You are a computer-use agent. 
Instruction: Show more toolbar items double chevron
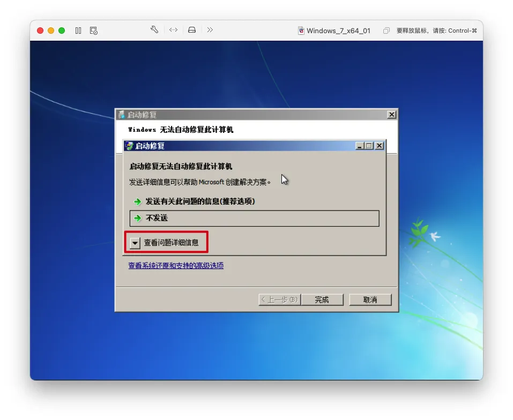click(x=210, y=30)
